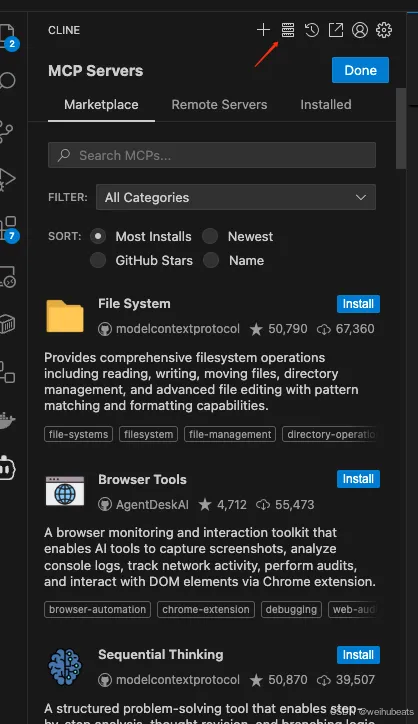Click the magnifier icon in Search MCPs field
This screenshot has width=418, height=724.
click(64, 155)
